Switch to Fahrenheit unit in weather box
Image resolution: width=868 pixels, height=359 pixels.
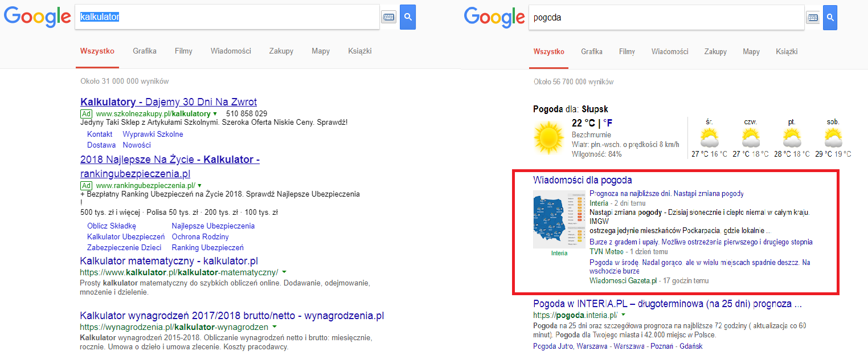(609, 123)
